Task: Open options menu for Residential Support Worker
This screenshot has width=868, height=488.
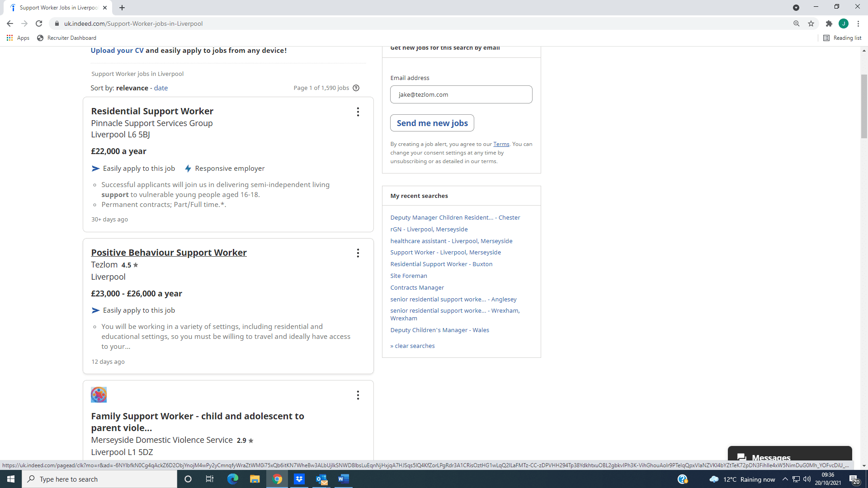Action: [x=358, y=112]
